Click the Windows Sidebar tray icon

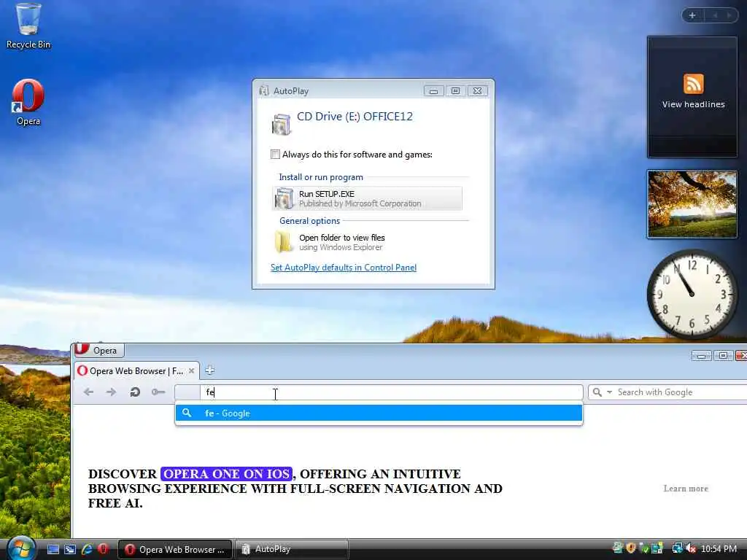click(x=657, y=548)
